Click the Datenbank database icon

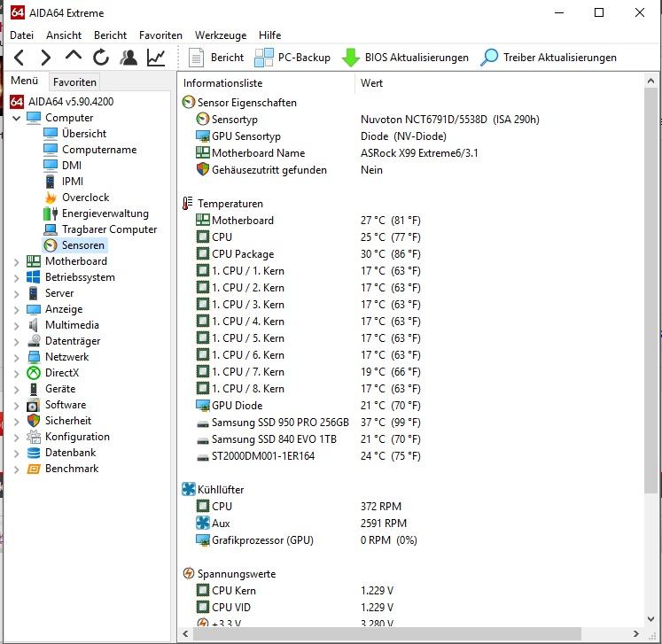34,453
